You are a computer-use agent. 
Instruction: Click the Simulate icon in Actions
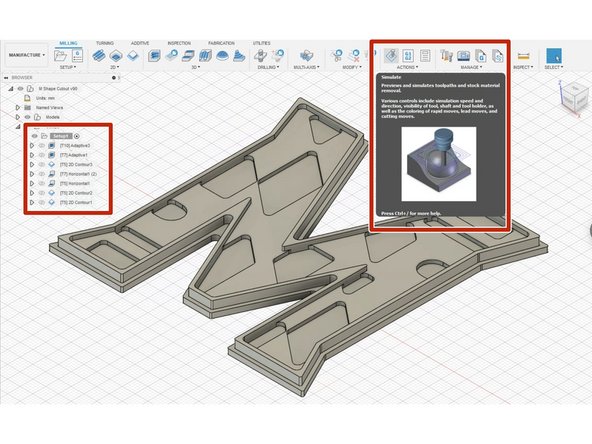(x=391, y=56)
